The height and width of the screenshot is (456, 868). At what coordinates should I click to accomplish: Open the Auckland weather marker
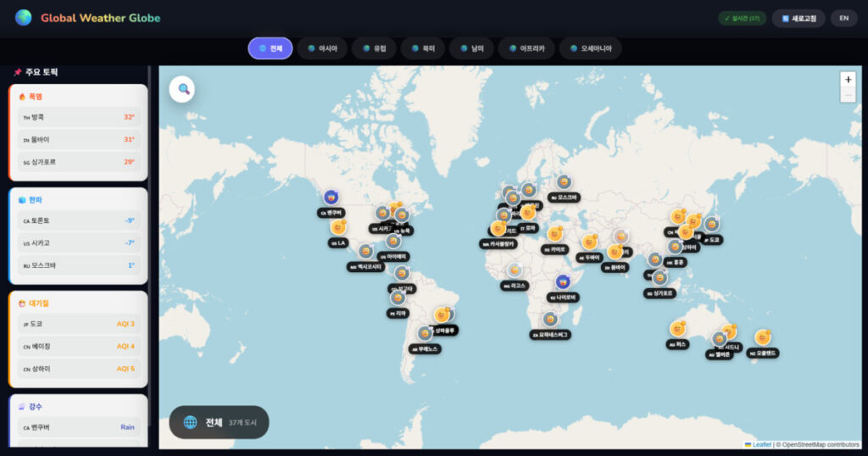click(763, 337)
